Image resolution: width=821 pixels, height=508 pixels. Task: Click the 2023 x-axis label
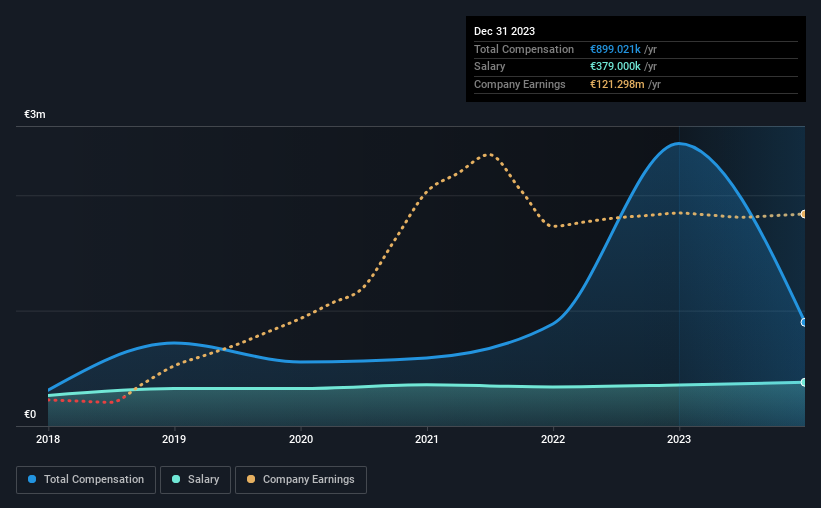(679, 439)
